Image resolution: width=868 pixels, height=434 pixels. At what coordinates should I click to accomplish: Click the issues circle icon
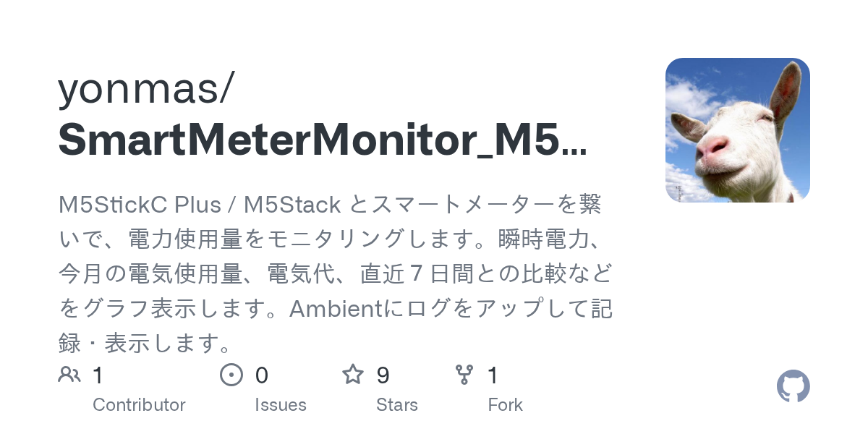(x=231, y=375)
